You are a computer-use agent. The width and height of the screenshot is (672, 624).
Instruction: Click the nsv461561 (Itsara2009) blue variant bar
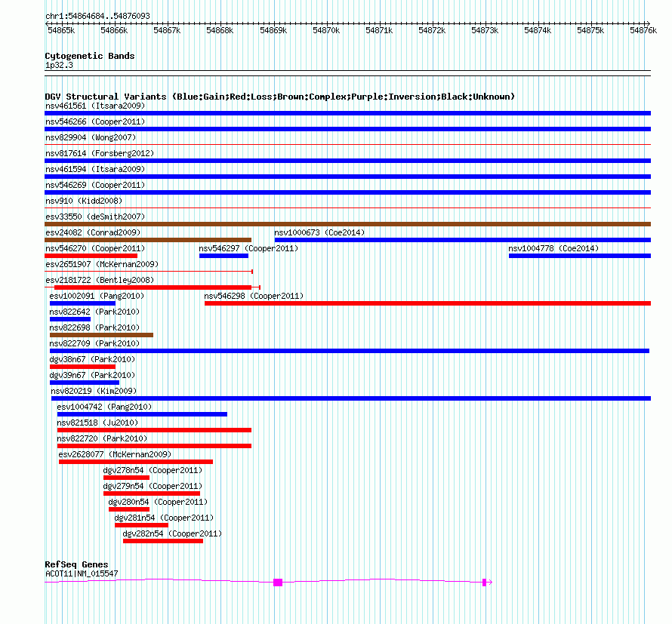(347, 113)
